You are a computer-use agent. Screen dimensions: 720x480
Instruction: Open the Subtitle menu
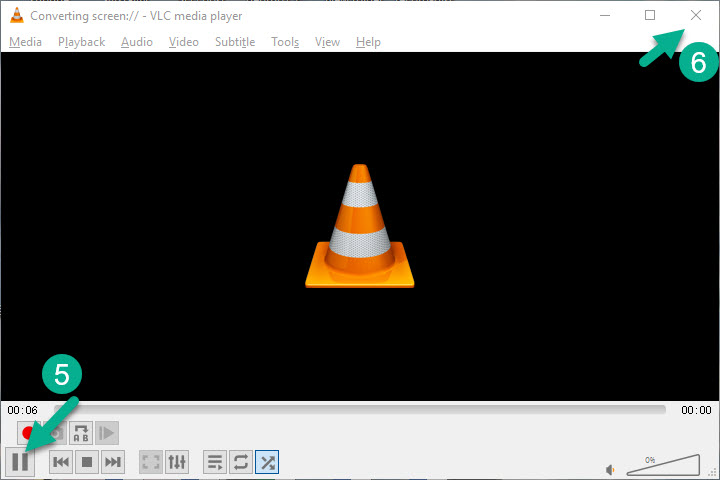coord(235,42)
